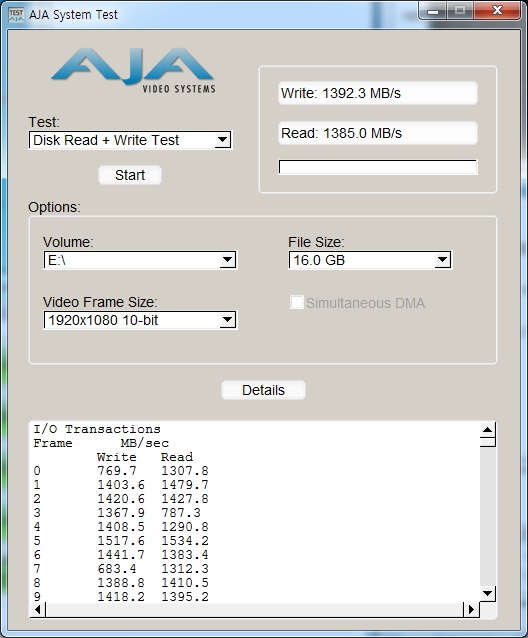Click the Read column header in details
The width and height of the screenshot is (528, 638).
pyautogui.click(x=177, y=457)
